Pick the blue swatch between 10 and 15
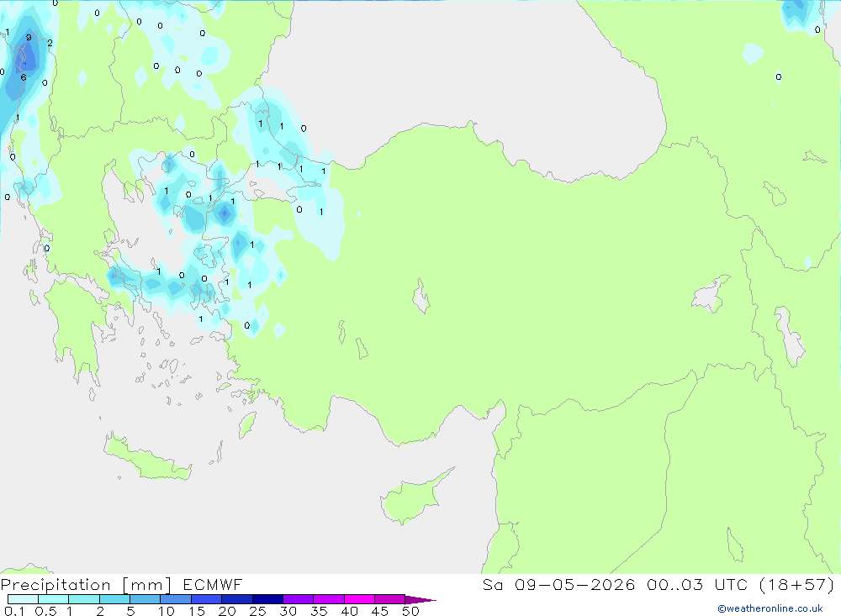Screen dimensions: 841x616 point(176,599)
